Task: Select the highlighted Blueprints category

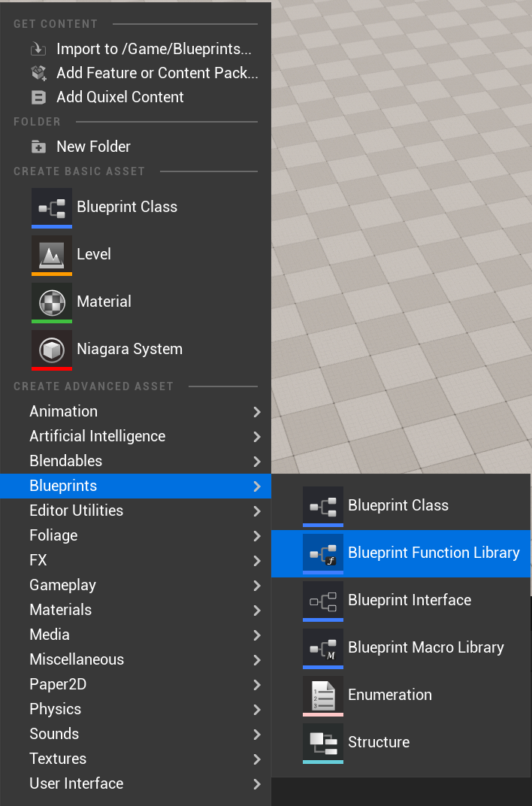Action: [135, 486]
